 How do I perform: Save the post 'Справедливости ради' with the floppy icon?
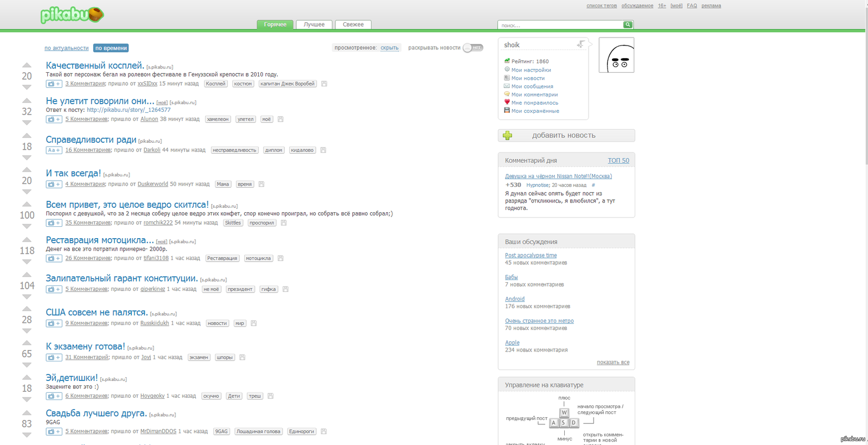[x=323, y=150]
